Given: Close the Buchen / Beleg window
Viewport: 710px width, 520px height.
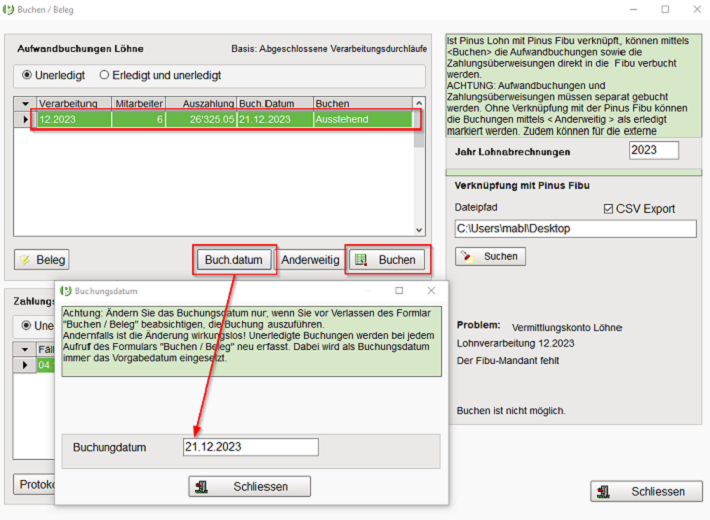Looking at the screenshot, I should (x=697, y=10).
